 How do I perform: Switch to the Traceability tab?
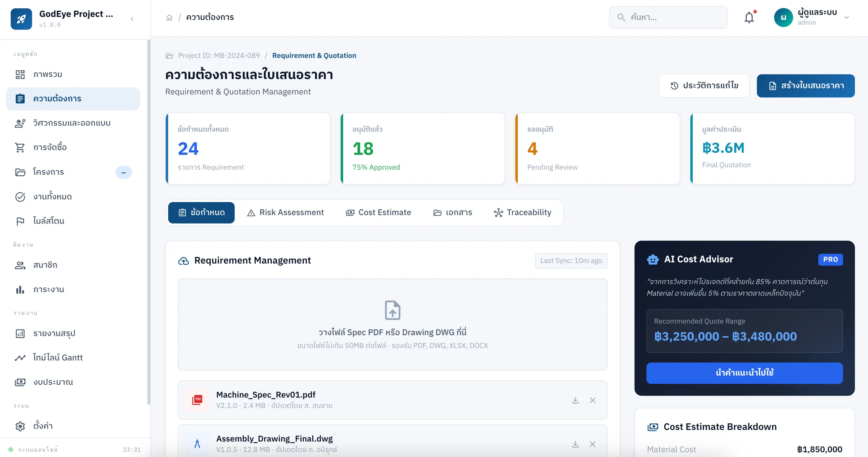(523, 212)
